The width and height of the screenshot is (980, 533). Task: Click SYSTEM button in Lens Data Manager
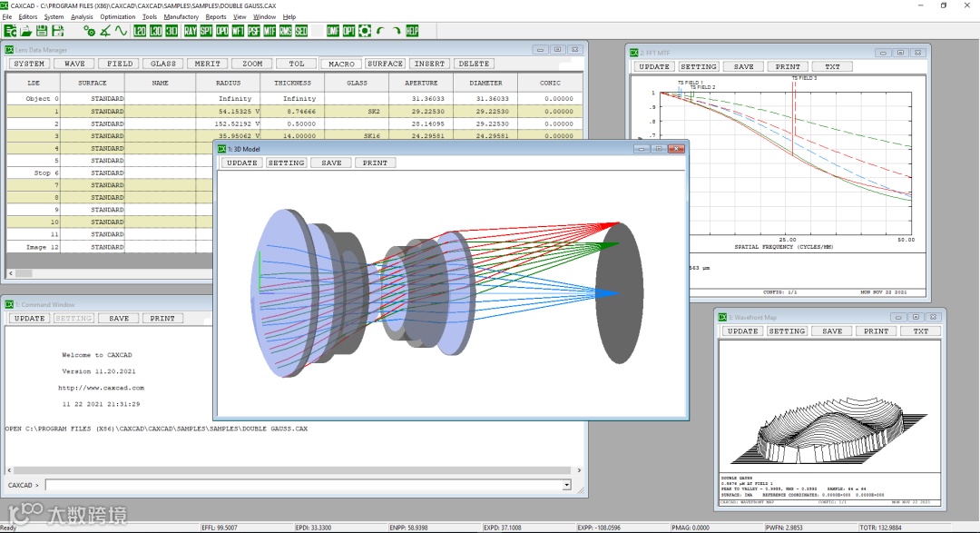click(29, 64)
